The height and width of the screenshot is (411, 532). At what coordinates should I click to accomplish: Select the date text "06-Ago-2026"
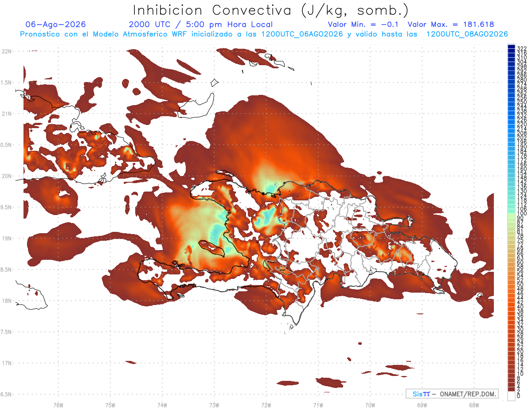[x=56, y=24]
